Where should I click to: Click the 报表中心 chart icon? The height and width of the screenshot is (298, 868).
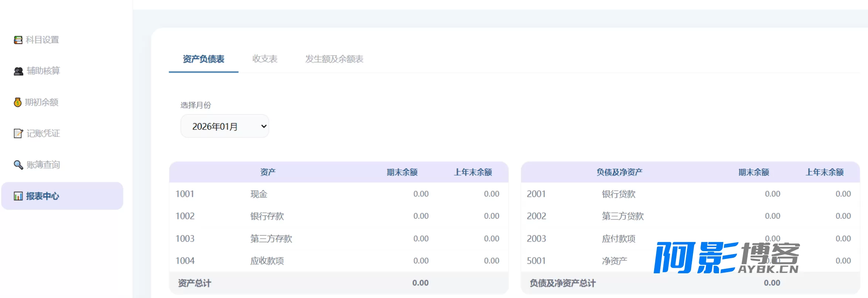tap(18, 196)
